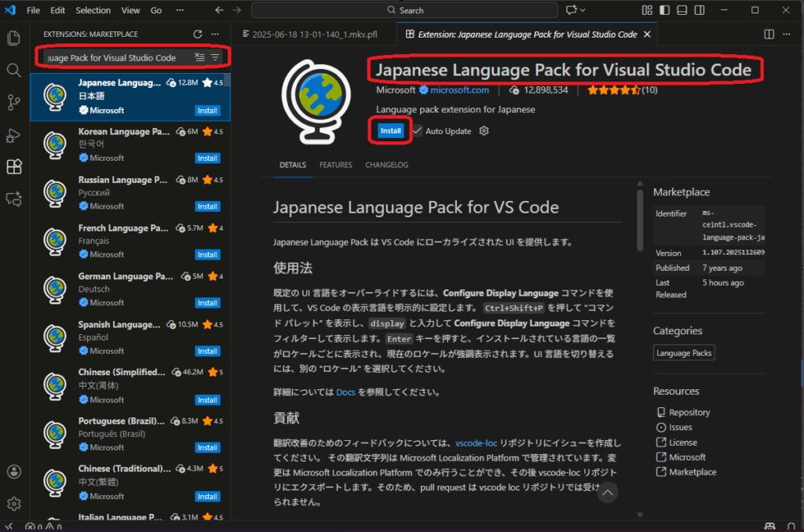Open the Selection menu

pos(93,10)
